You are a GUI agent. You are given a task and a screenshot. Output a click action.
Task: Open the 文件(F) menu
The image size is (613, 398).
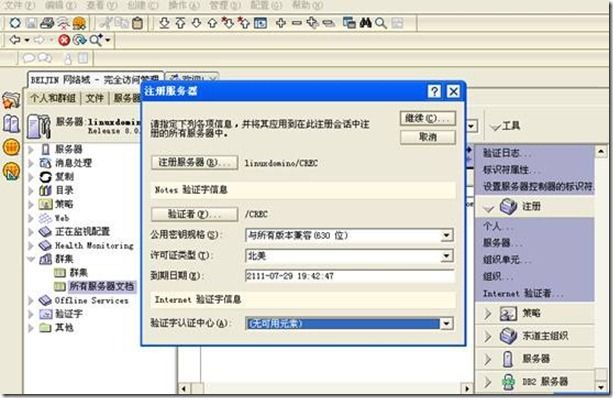(19, 5)
